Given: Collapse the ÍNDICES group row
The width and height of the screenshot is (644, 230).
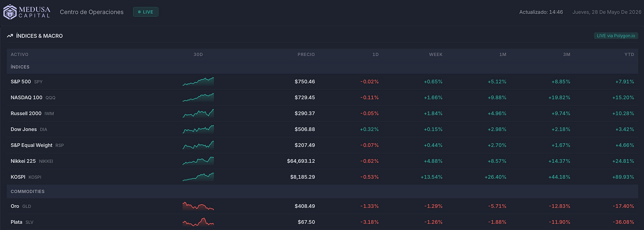Looking at the screenshot, I should tap(322, 67).
